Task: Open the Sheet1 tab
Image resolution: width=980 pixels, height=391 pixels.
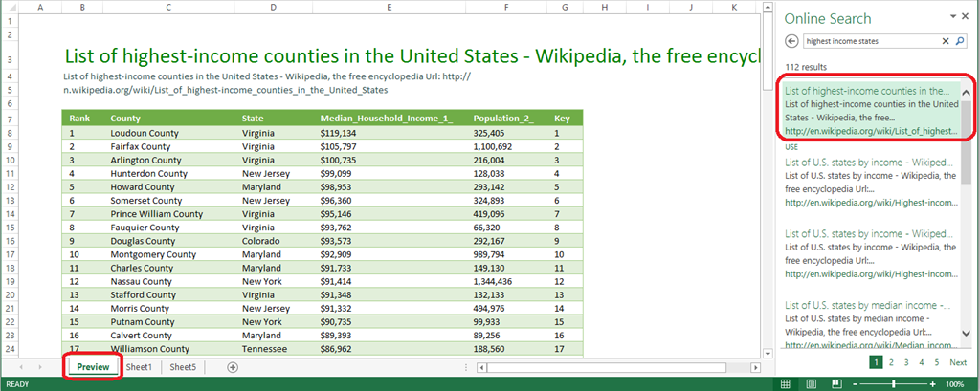Action: 139,367
